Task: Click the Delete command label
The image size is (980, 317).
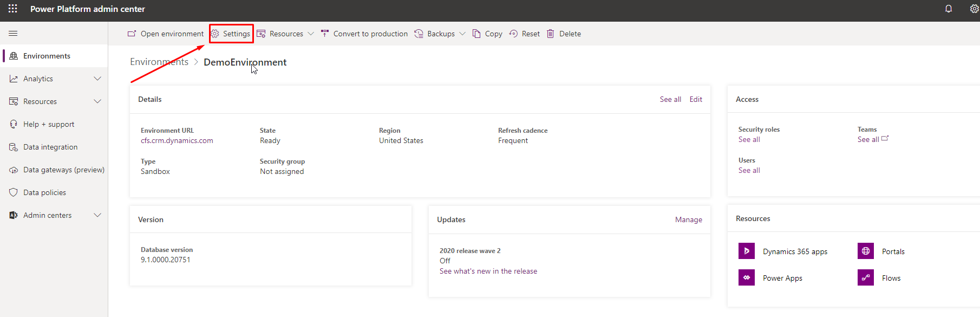Action: pos(570,34)
